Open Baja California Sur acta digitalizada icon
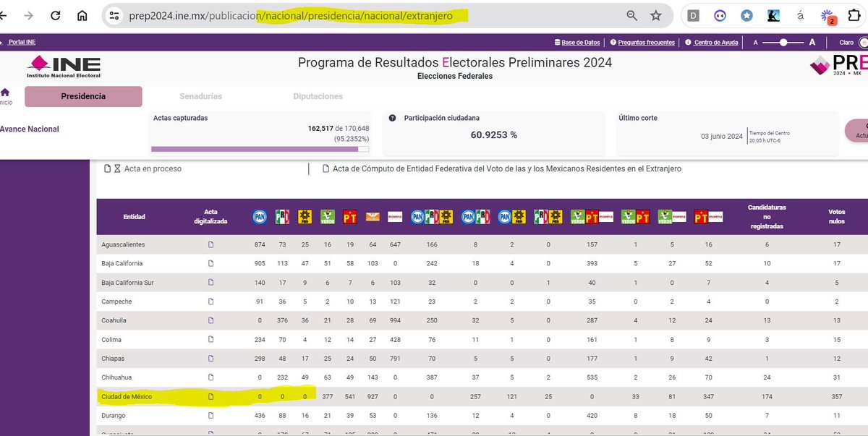This screenshot has width=868, height=436. click(x=211, y=283)
